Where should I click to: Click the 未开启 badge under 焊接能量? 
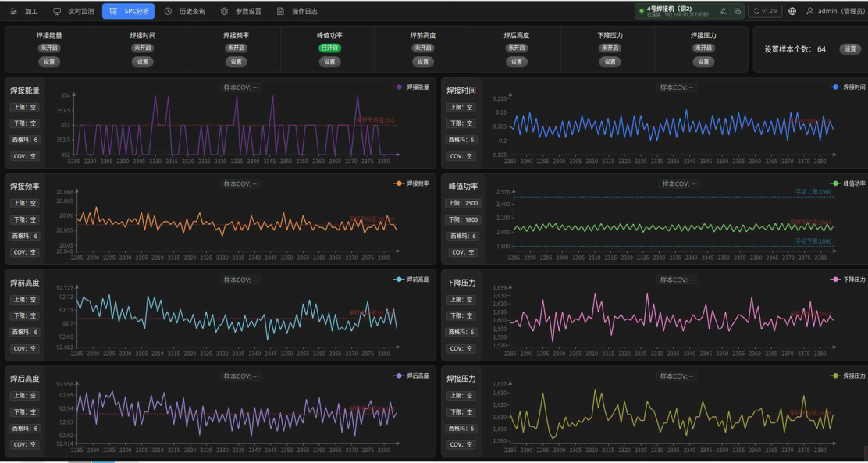(49, 48)
